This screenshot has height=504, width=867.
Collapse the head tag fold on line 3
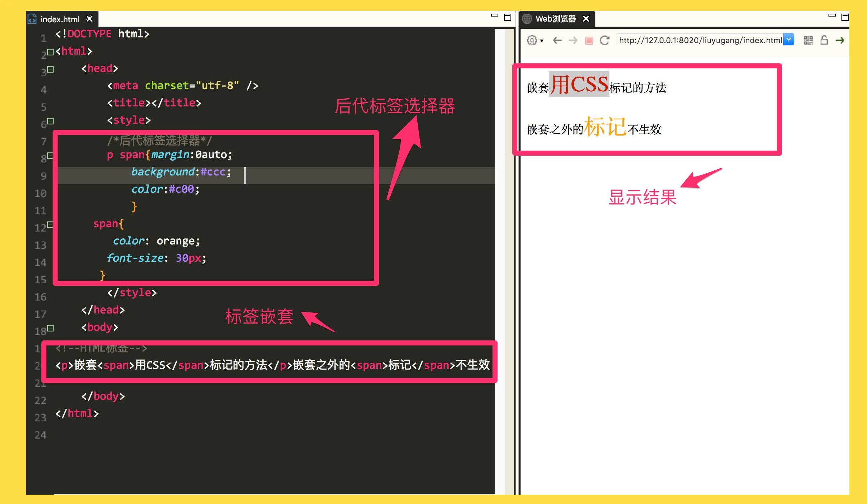click(50, 69)
